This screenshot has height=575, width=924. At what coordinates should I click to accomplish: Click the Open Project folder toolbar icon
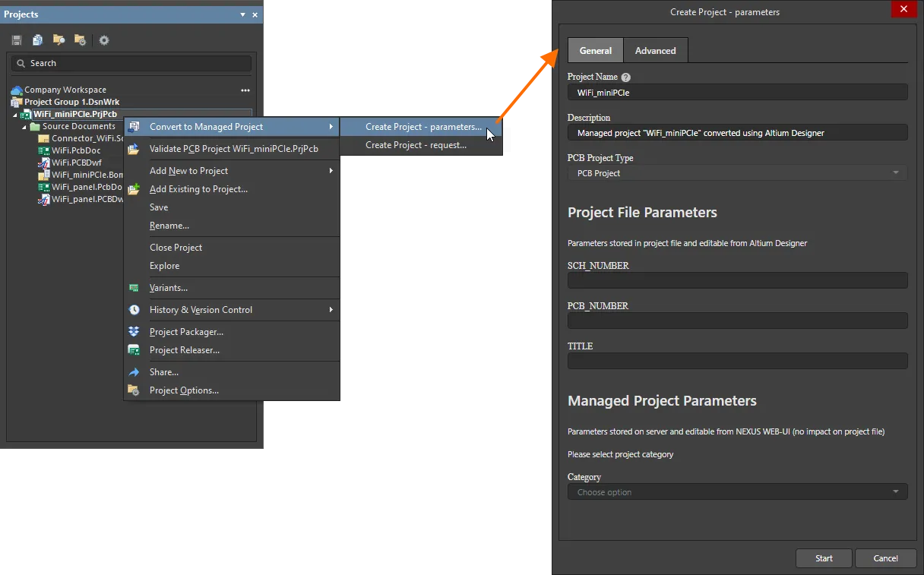59,40
